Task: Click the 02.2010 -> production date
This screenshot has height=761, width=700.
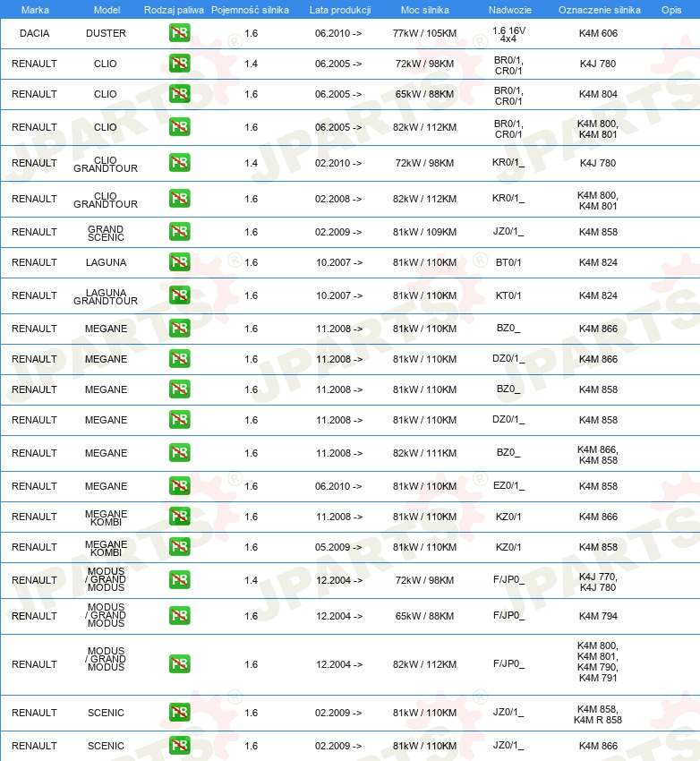Action: 338,163
